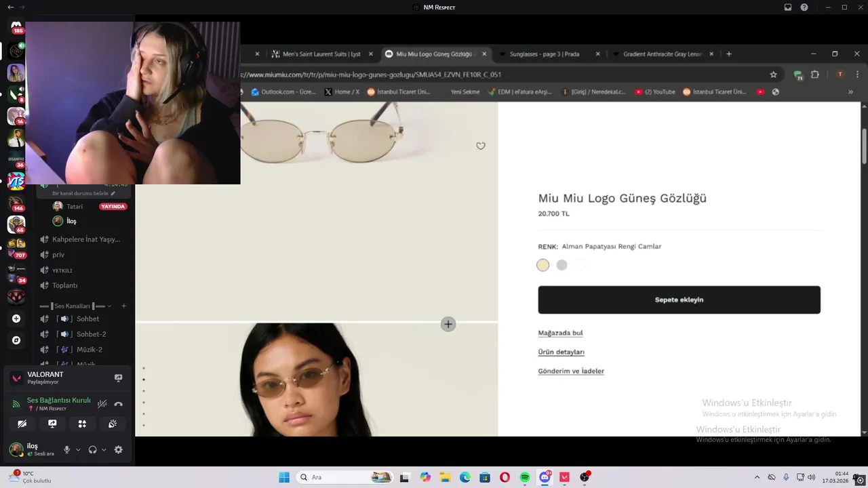Switch to Gradient Anthracite Gray Lenses tab
This screenshot has width=868, height=488.
pyautogui.click(x=663, y=54)
